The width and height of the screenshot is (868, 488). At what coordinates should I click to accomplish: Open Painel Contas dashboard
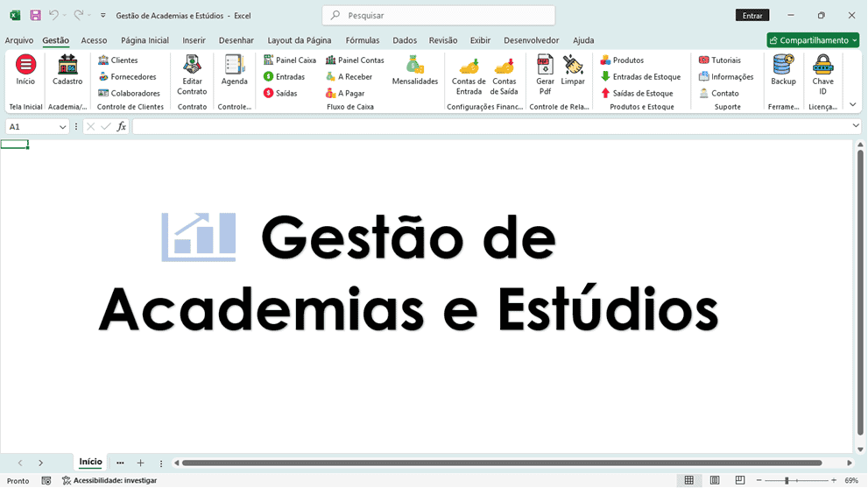click(355, 60)
